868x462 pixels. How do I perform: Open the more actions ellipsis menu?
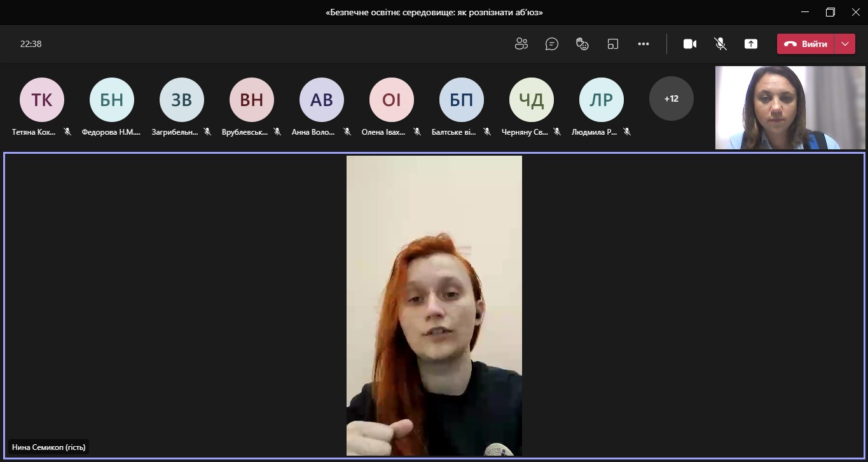[x=644, y=44]
